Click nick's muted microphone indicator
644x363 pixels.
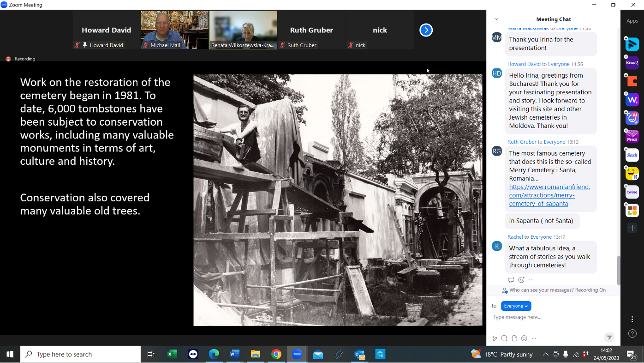pyautogui.click(x=350, y=45)
